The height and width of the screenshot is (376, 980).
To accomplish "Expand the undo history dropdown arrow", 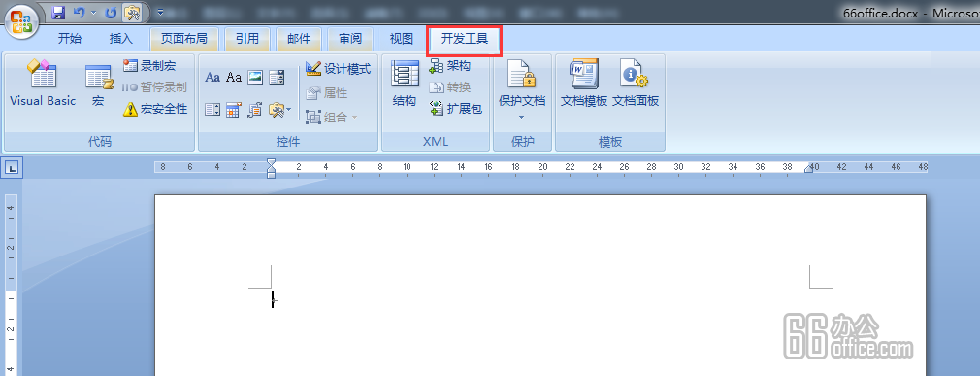I will click(x=93, y=12).
